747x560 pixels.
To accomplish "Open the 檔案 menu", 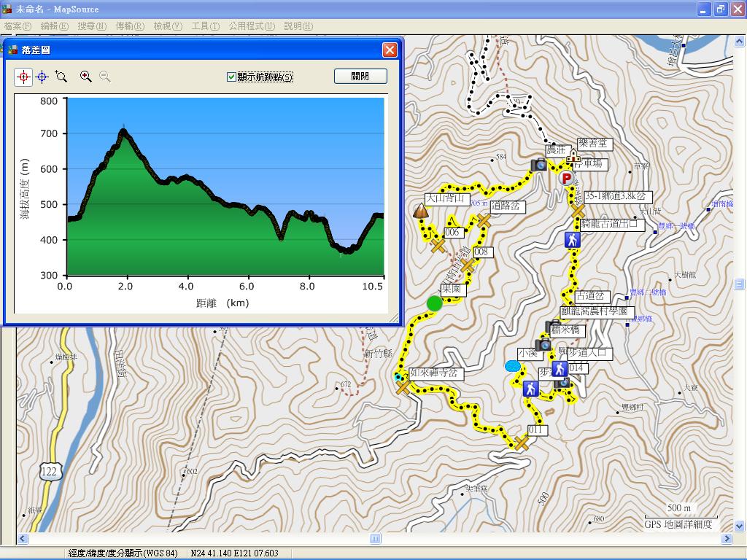I will [x=18, y=26].
